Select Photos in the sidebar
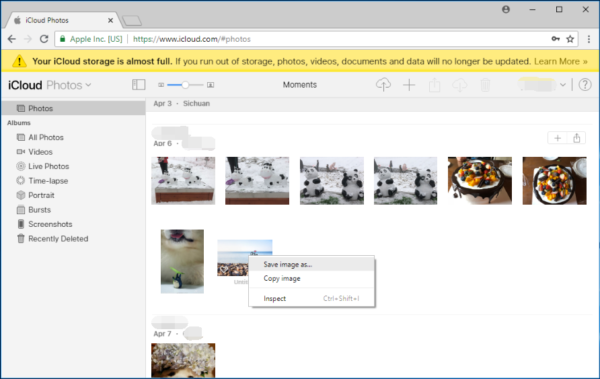Screen dimensions: 600x379 (73, 108)
